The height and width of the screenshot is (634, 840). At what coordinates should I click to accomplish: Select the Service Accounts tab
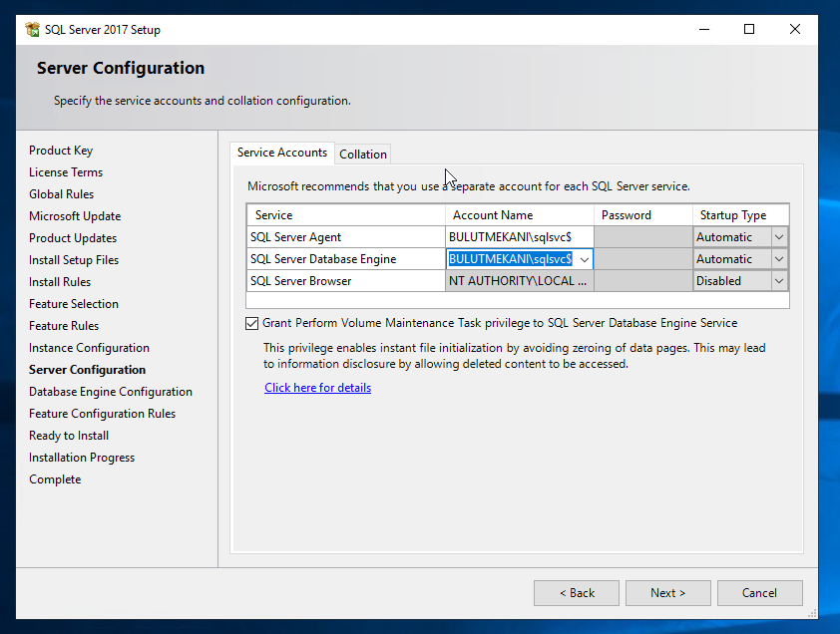281,153
